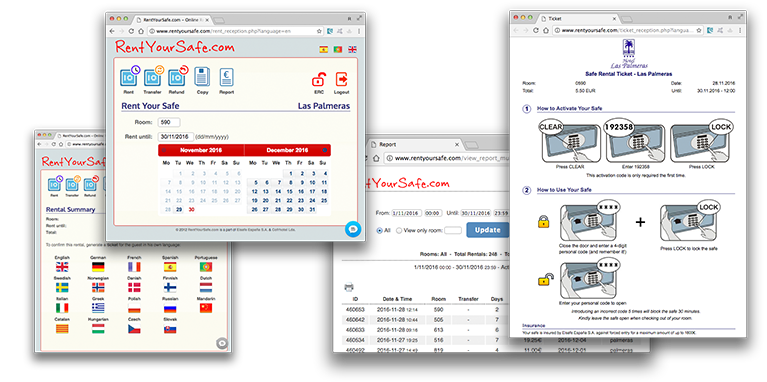Viewport: 767px width, 382px height.
Task: Generate ticket with the Mandarin flag
Action: click(206, 308)
